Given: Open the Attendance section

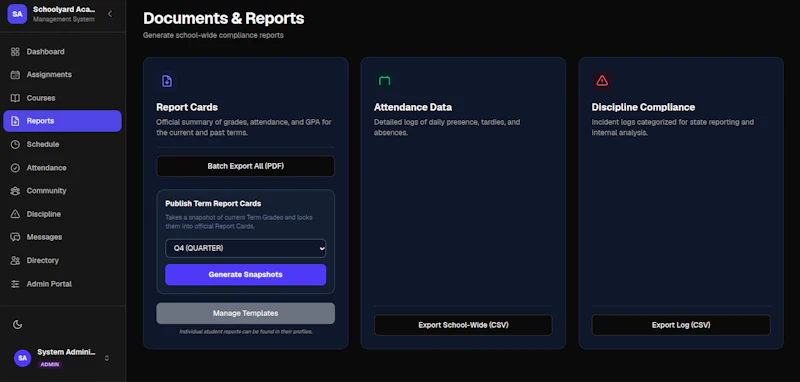Looking at the screenshot, I should pyautogui.click(x=62, y=168).
